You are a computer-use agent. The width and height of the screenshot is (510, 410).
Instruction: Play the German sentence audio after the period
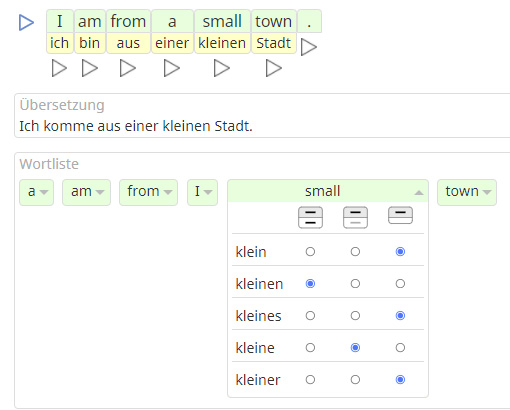coord(309,47)
